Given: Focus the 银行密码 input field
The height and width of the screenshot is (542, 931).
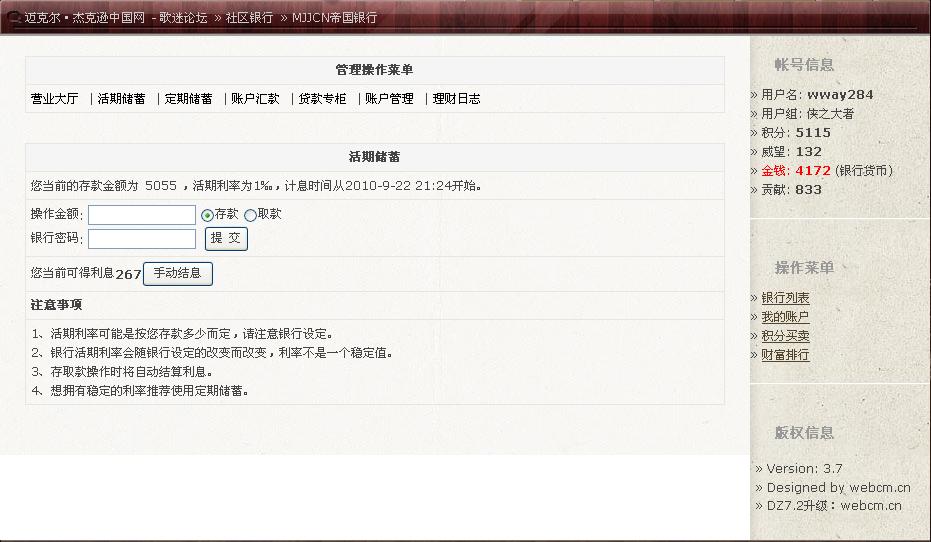Looking at the screenshot, I should pyautogui.click(x=142, y=239).
